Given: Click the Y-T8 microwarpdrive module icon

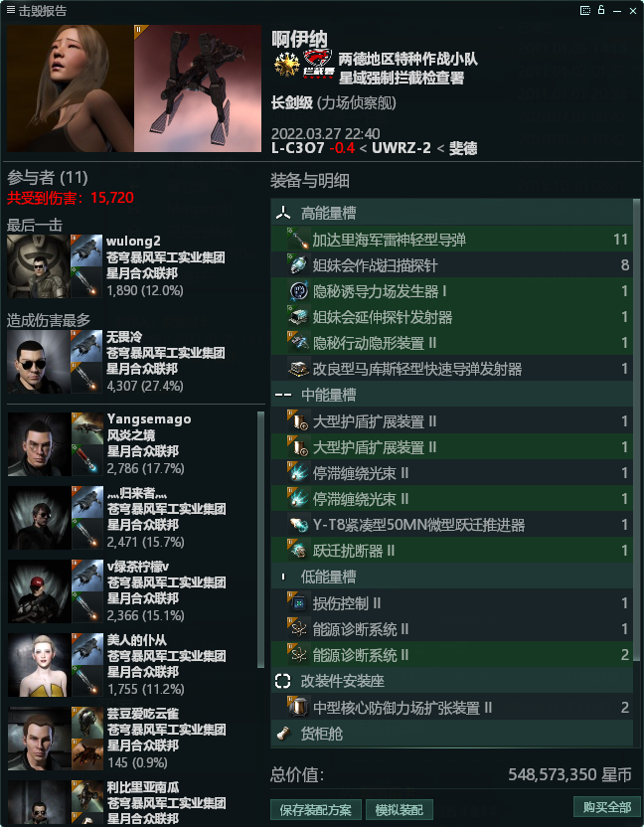Looking at the screenshot, I should [x=298, y=524].
